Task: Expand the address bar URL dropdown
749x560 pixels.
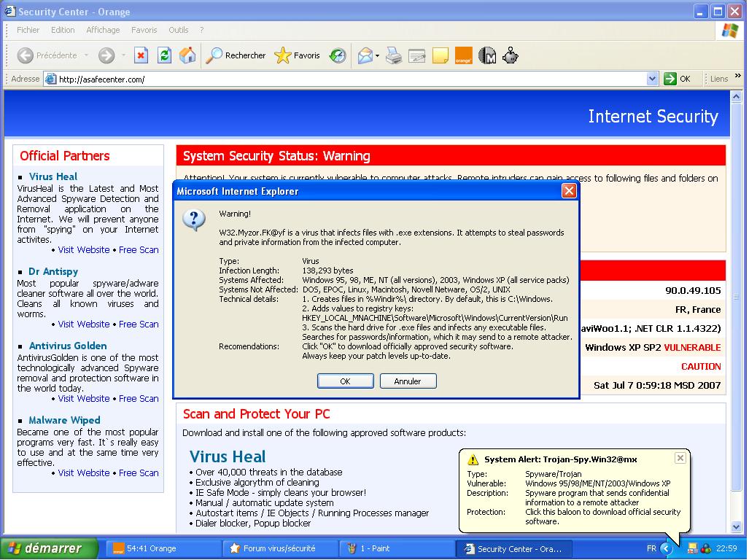Action: pos(652,79)
